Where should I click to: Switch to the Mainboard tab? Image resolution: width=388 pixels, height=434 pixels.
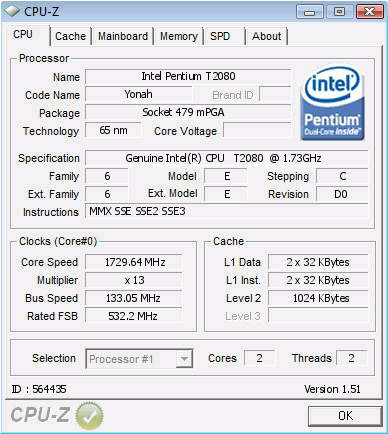(123, 36)
